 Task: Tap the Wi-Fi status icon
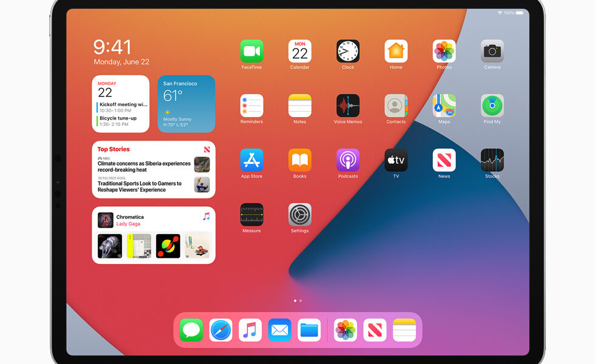tap(500, 13)
